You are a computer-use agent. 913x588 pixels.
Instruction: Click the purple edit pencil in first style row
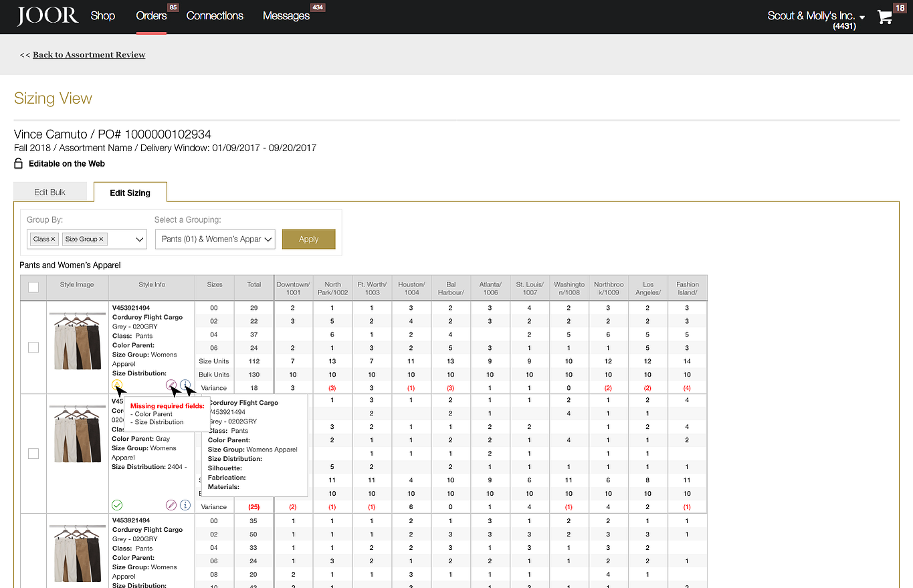(x=171, y=385)
